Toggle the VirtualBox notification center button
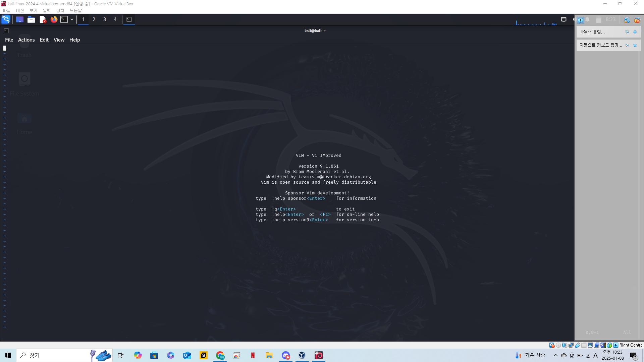 [580, 20]
